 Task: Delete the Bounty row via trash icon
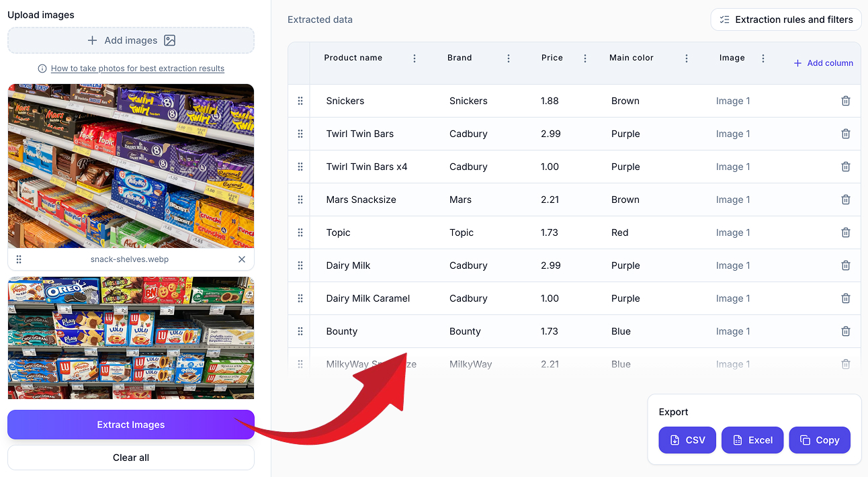845,331
